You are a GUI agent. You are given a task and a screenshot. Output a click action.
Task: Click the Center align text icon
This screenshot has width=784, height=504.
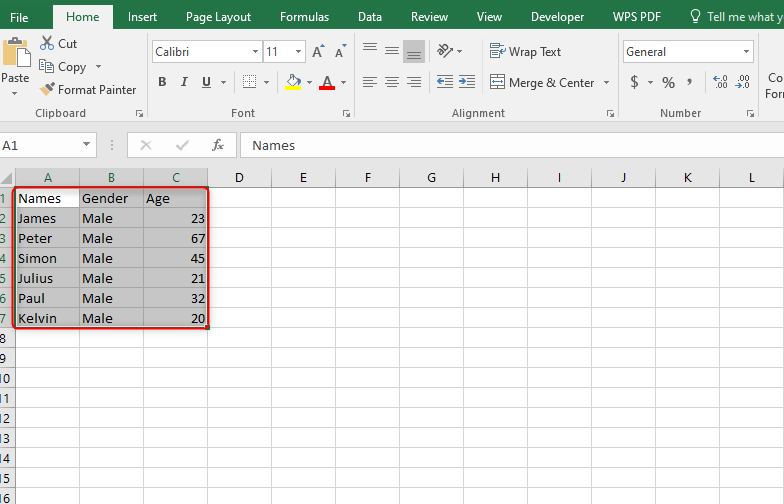point(392,82)
